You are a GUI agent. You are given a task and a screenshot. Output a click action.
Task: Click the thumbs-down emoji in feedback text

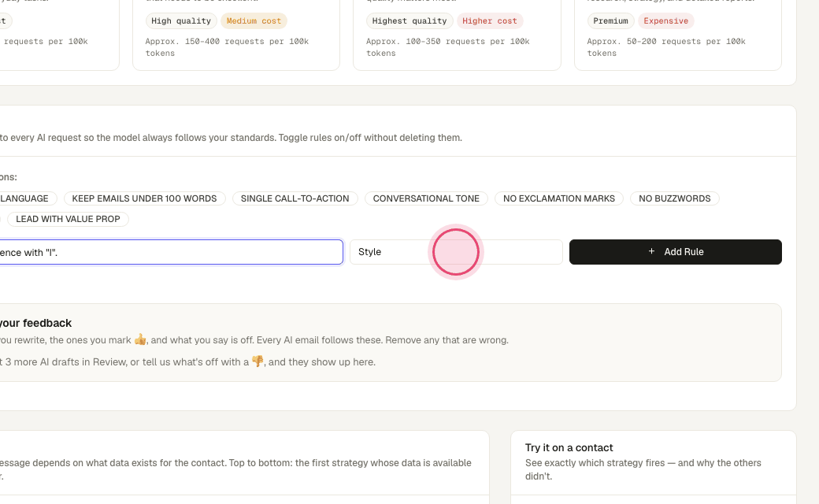tap(258, 361)
